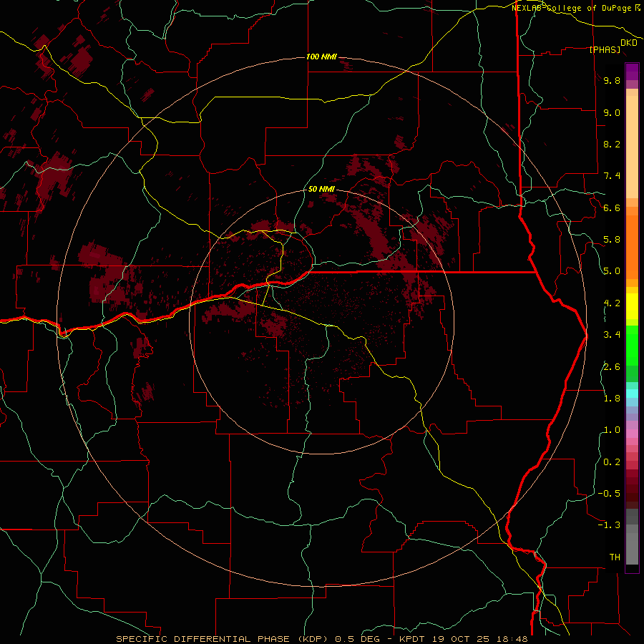
Task: Click the 9.8 value on the color scale
Action: pos(612,80)
